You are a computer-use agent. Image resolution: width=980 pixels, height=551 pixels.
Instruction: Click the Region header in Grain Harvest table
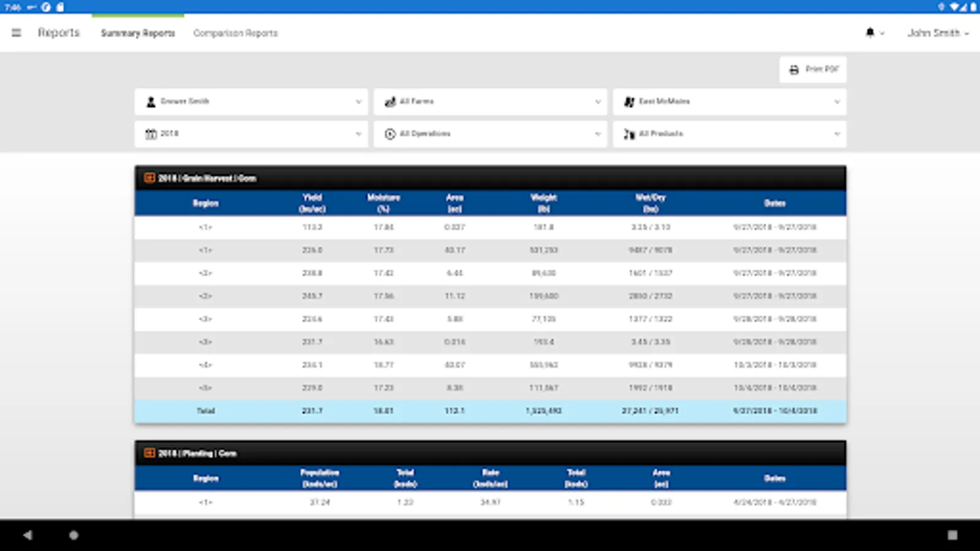coord(206,203)
